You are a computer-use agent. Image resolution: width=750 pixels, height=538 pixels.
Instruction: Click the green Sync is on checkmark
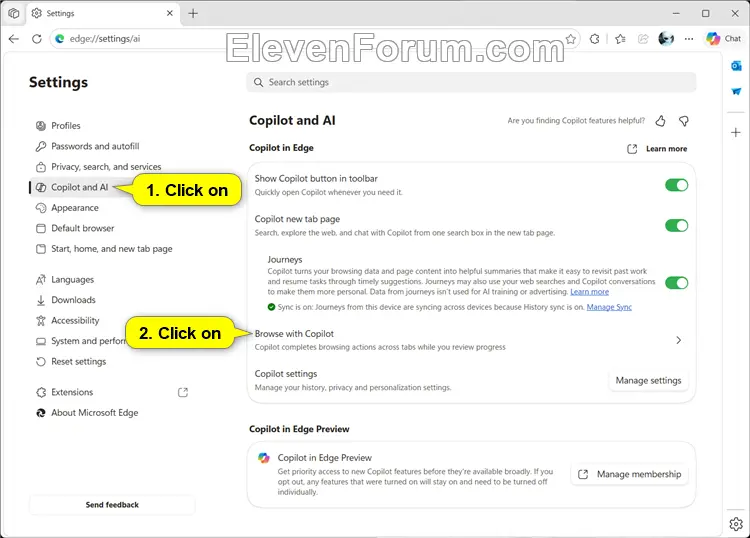271,307
